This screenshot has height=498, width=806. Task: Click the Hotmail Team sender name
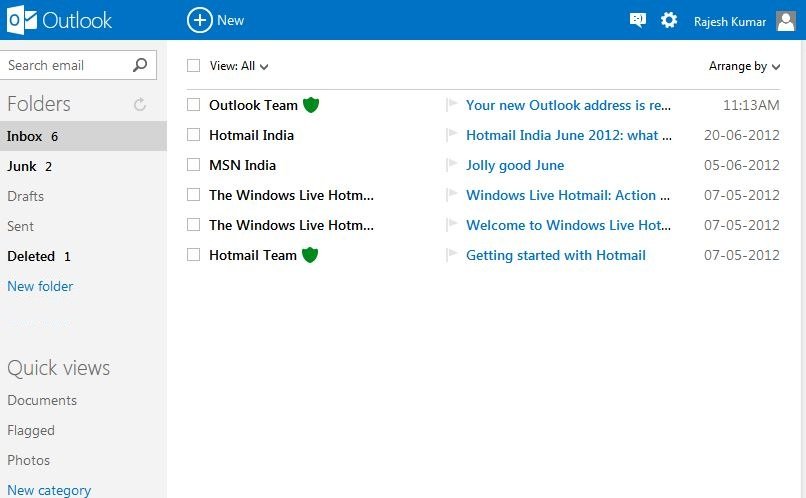coord(252,255)
